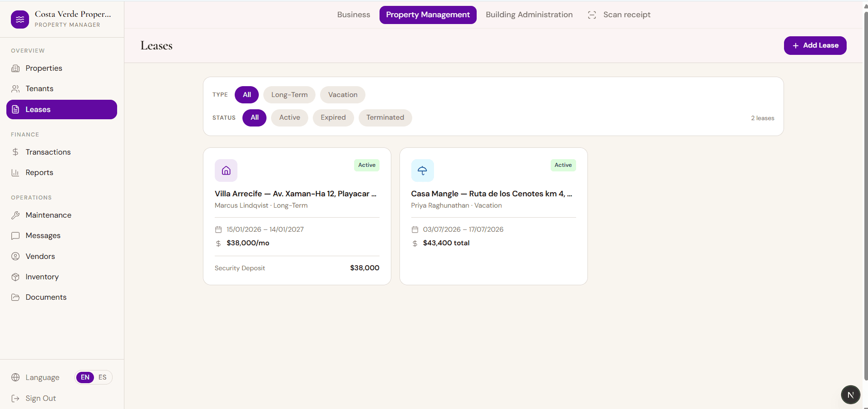Viewport: 868px width, 409px height.
Task: Click the dollar icon beside $38,000/mo
Action: [x=218, y=243]
